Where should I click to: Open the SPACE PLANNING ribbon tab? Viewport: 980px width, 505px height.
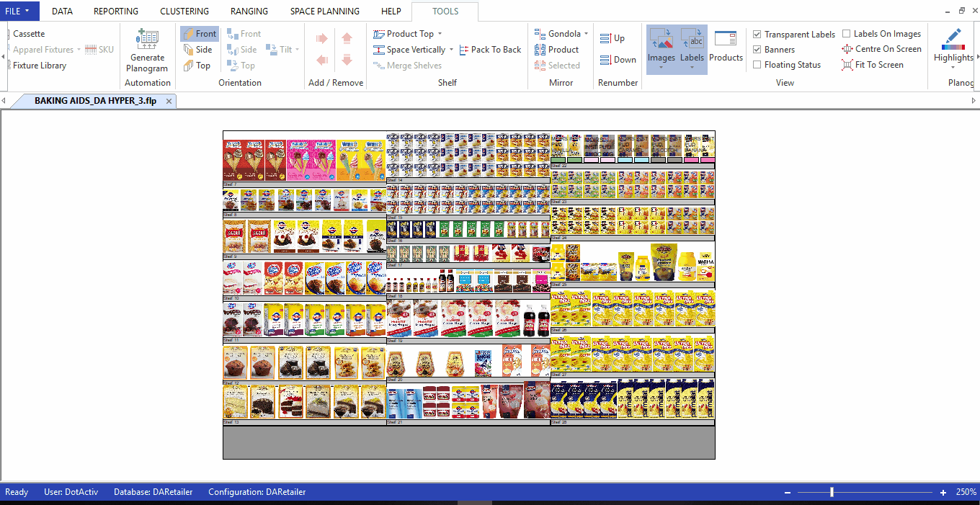click(x=325, y=12)
